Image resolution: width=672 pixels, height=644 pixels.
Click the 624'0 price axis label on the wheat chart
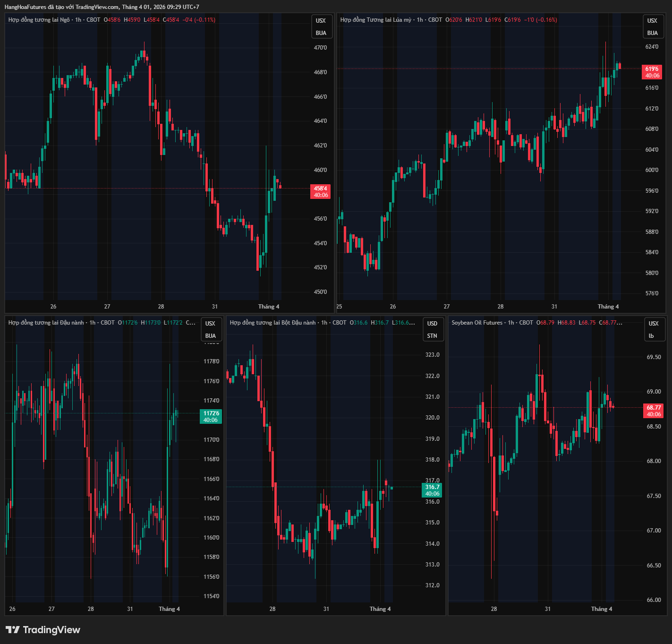[652, 47]
